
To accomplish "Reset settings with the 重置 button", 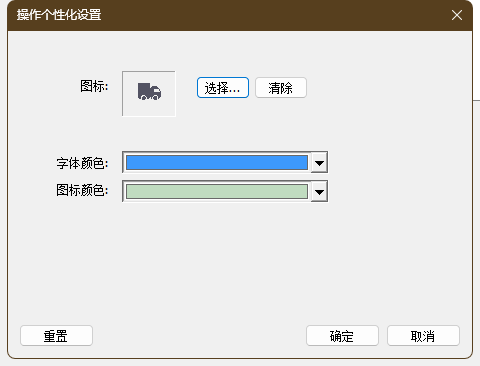I will point(56,336).
